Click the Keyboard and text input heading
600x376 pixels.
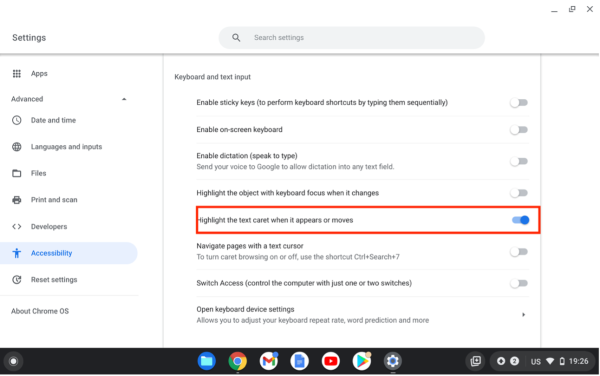point(212,77)
